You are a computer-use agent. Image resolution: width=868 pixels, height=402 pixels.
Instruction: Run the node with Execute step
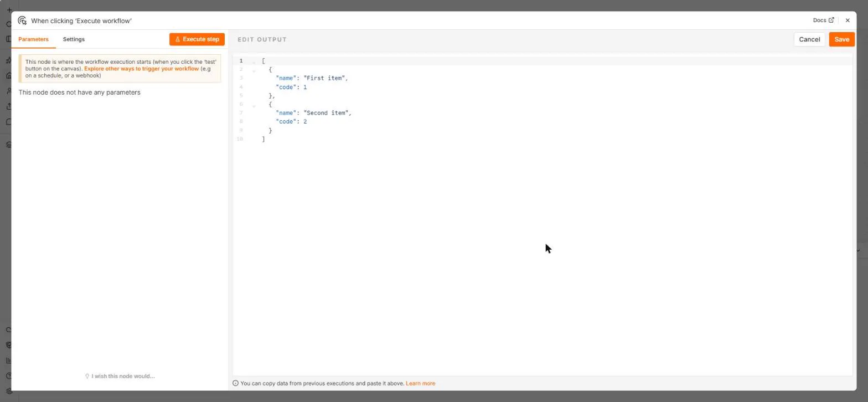[197, 39]
